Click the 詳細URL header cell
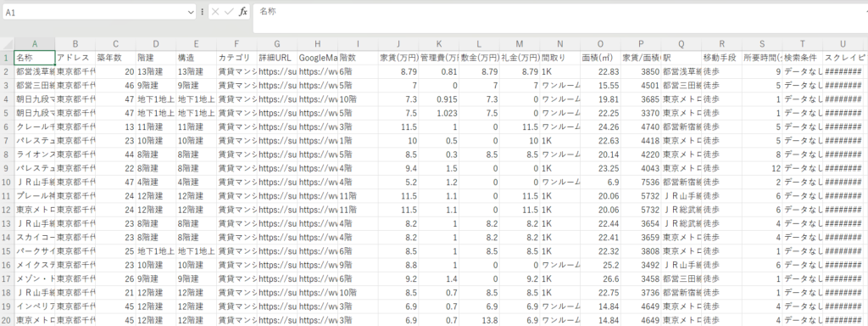The image size is (868, 326). pos(277,58)
